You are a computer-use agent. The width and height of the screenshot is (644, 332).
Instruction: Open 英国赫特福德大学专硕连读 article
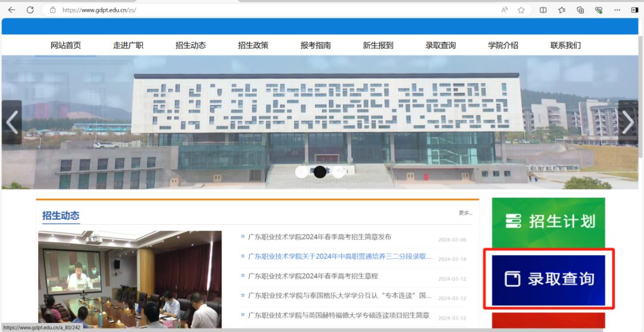(339, 315)
